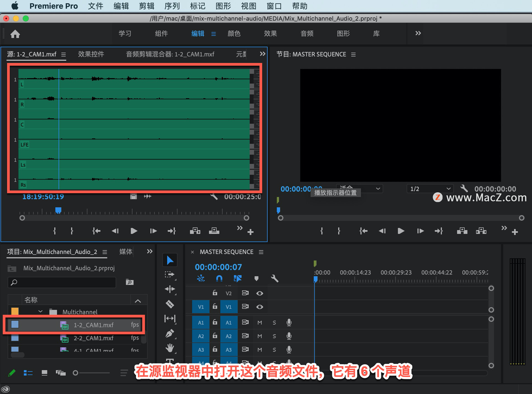Switch to 效果控件 tab

[91, 54]
